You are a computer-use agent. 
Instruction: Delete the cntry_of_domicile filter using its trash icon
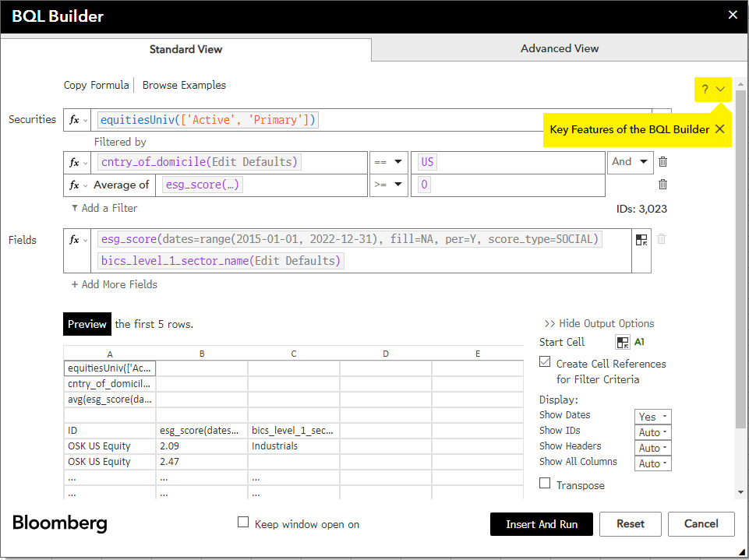(x=662, y=162)
